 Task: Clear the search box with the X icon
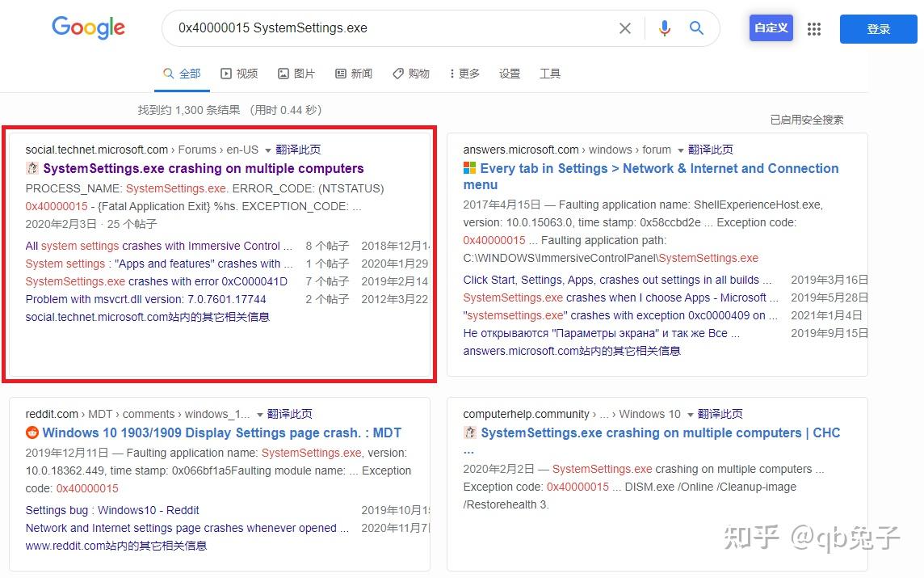tap(625, 27)
